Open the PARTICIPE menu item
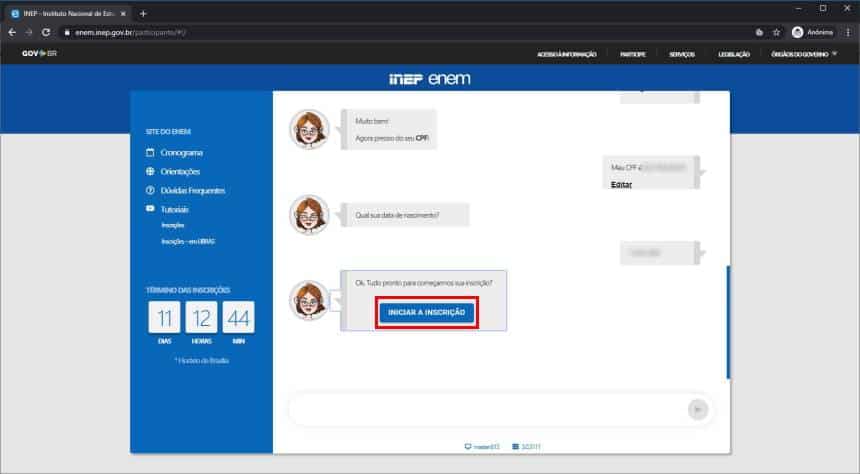860x474 pixels. coord(633,54)
